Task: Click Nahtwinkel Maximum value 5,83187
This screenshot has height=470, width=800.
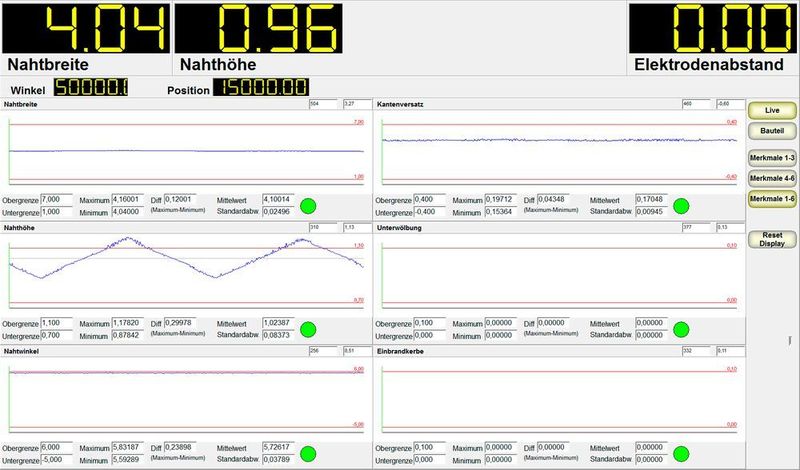Action: pos(128,447)
